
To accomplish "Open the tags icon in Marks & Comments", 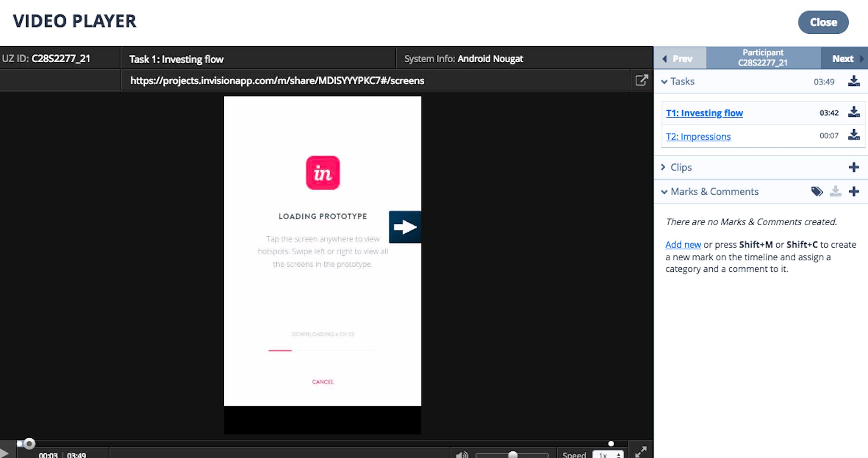I will (817, 191).
